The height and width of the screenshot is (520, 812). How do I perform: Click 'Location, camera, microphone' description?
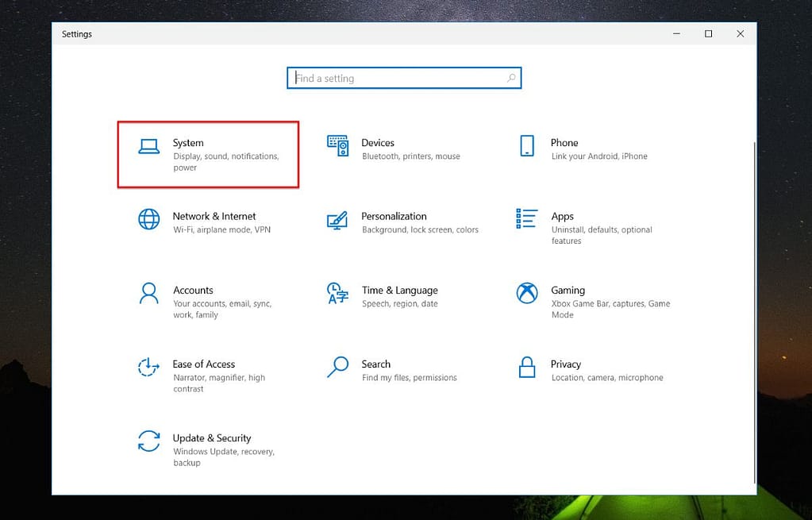[607, 378]
